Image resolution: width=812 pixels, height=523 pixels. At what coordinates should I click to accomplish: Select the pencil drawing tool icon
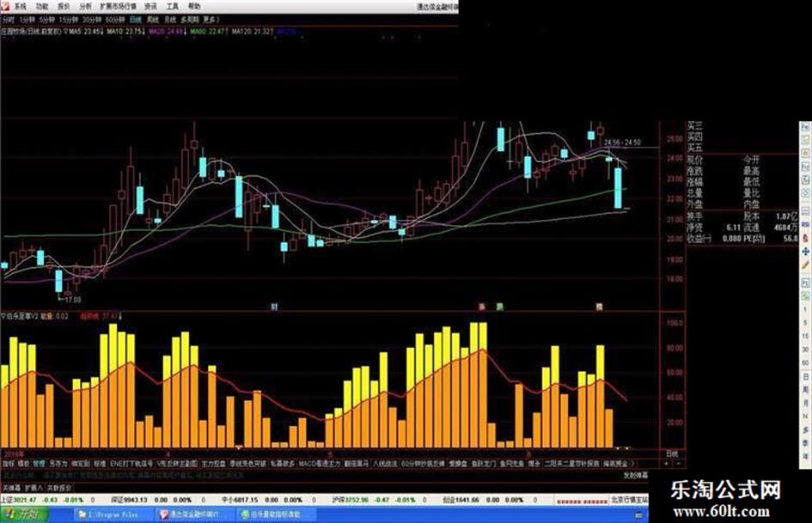pos(805,265)
